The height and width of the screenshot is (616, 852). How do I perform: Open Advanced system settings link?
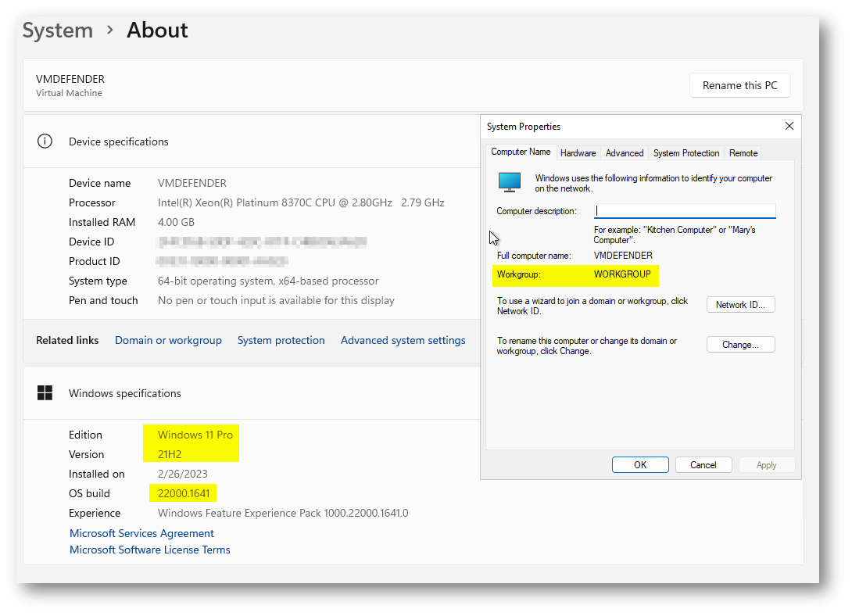403,340
